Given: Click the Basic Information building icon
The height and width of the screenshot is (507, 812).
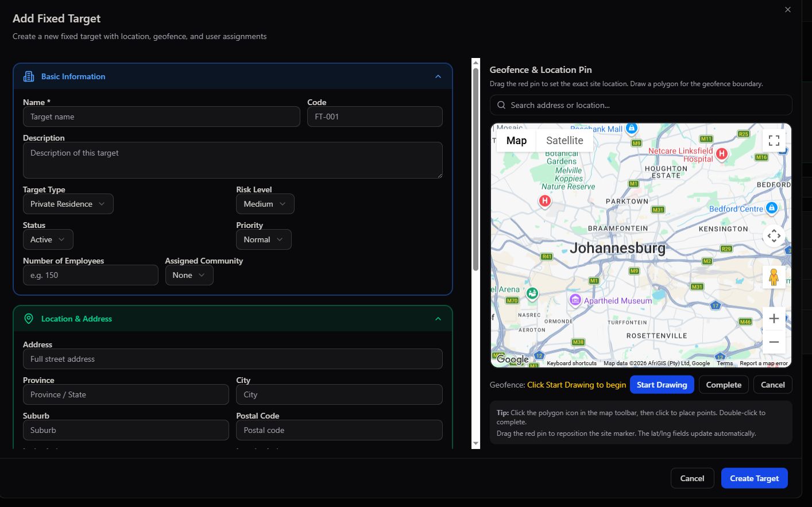Looking at the screenshot, I should tap(29, 76).
